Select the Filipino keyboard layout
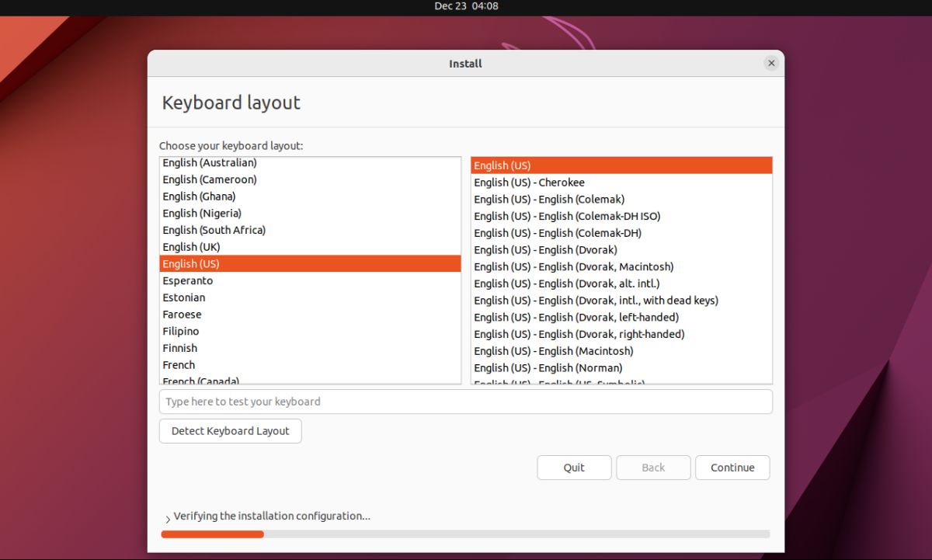The width and height of the screenshot is (932, 560). 181,331
